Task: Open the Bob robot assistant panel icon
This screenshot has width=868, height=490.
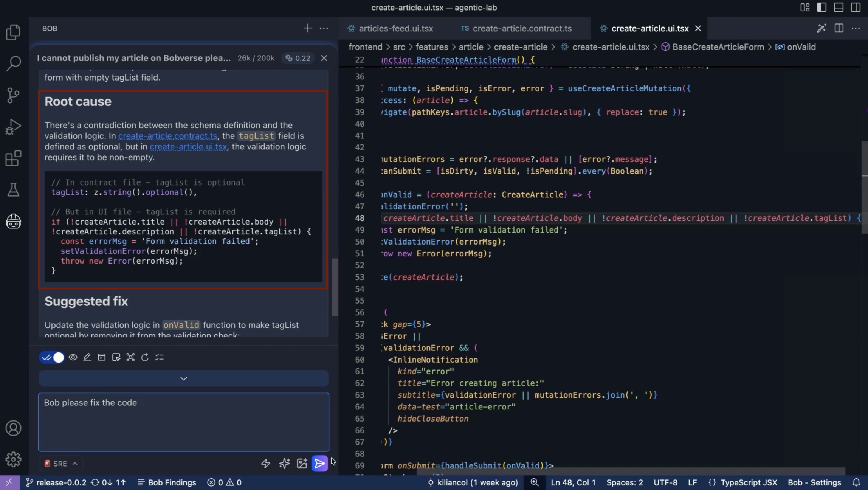Action: [x=13, y=221]
